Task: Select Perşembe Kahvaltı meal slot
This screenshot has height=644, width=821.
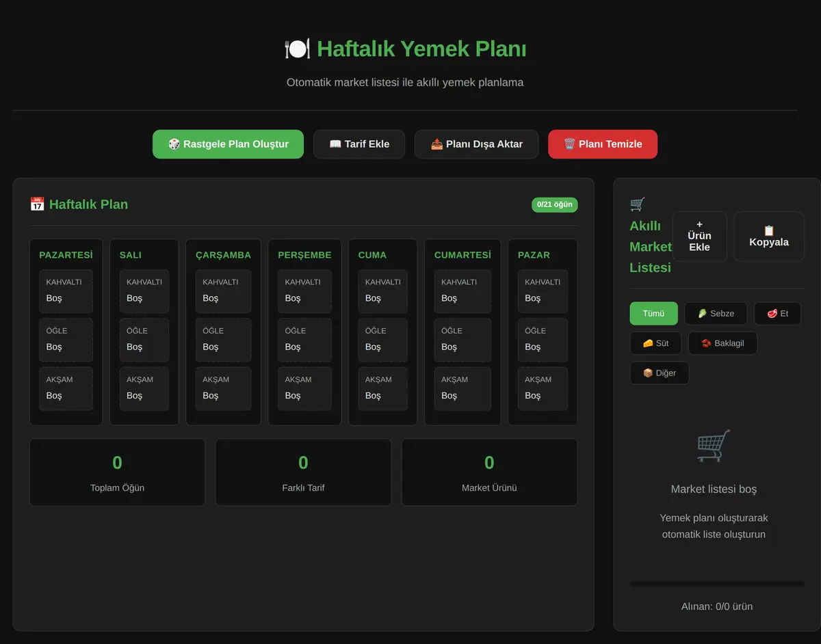Action: point(304,291)
